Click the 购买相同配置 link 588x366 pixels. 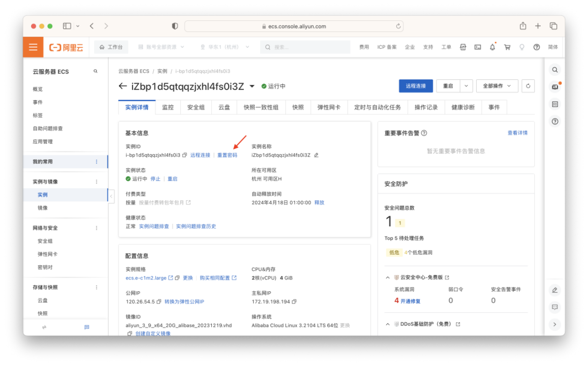pos(218,278)
